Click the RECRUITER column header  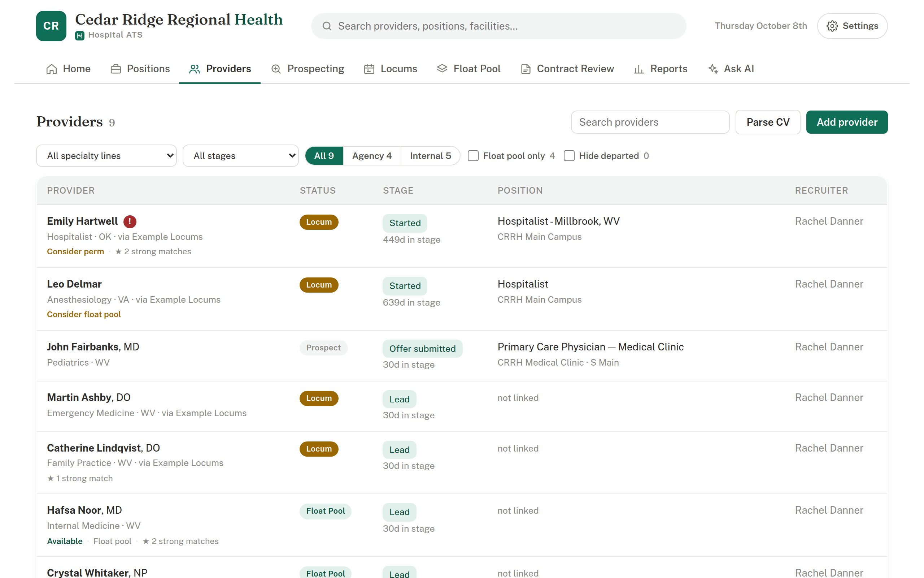821,190
